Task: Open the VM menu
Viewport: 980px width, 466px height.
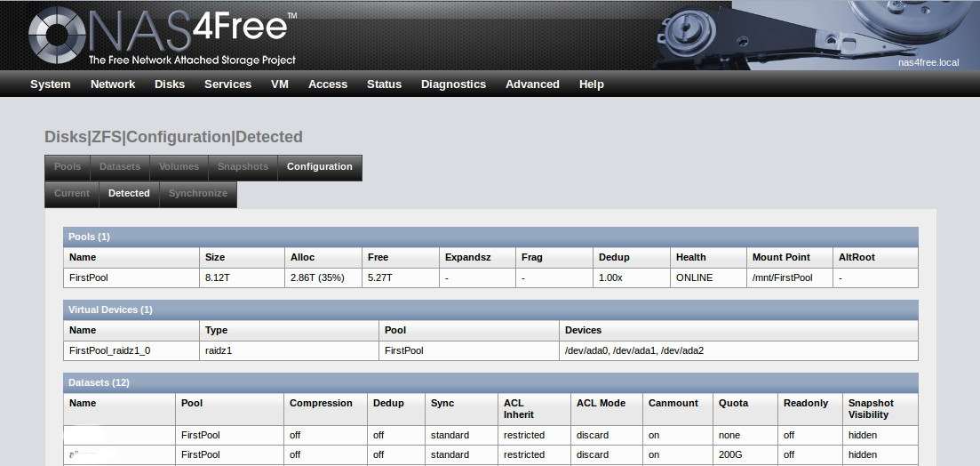Action: pyautogui.click(x=280, y=84)
